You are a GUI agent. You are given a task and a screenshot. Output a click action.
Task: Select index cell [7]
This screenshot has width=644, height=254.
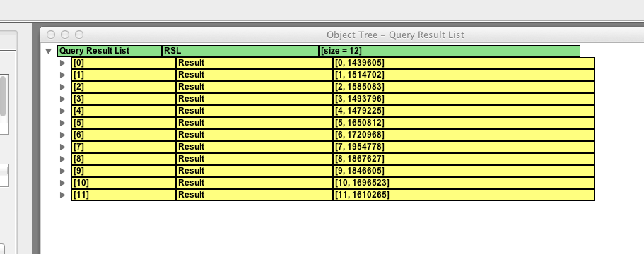[124, 147]
